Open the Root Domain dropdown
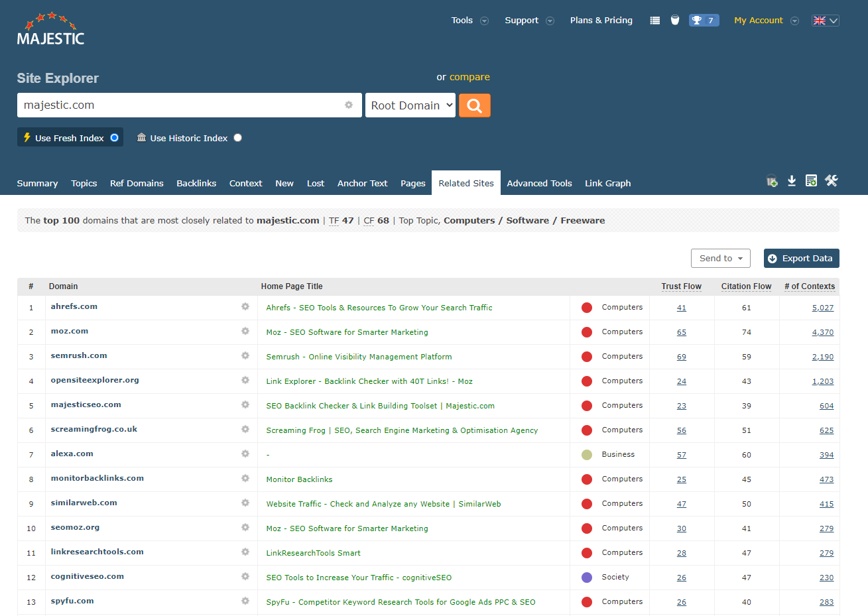This screenshot has height=616, width=868. [x=410, y=105]
